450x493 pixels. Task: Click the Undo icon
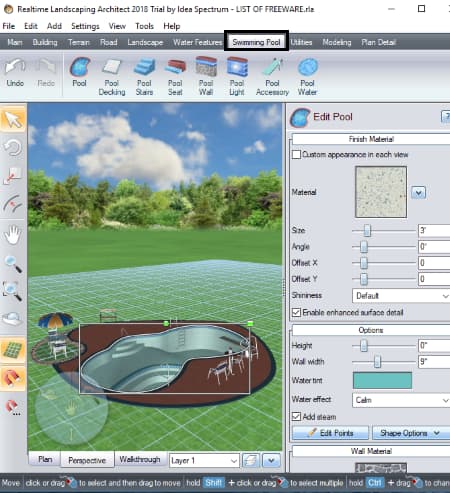coord(15,73)
